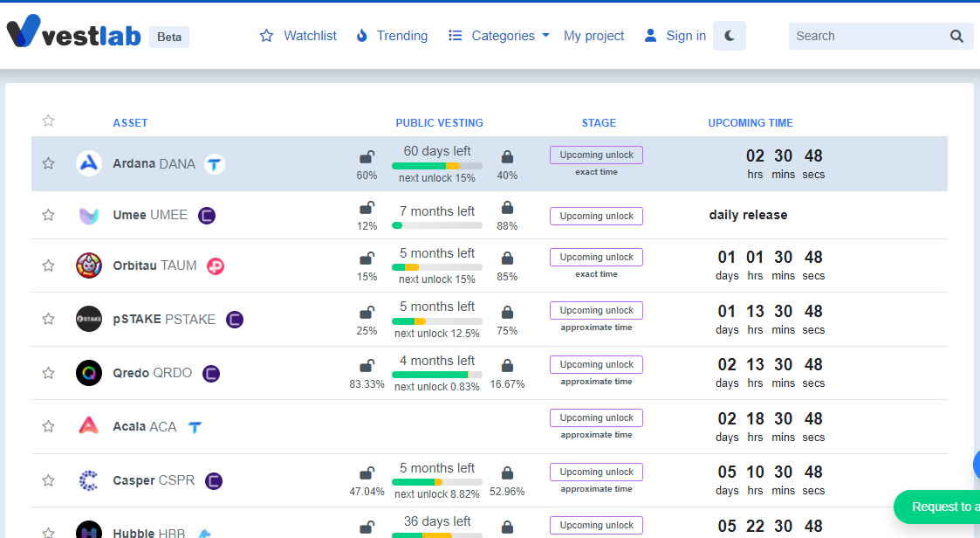Star Qredo QRDO to watchlist
Image resolution: width=980 pixels, height=538 pixels.
coord(48,373)
